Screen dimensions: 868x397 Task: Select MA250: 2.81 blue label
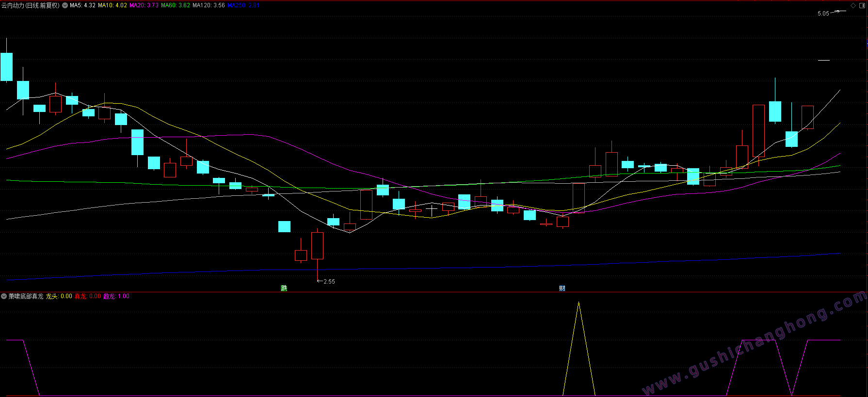pyautogui.click(x=243, y=5)
